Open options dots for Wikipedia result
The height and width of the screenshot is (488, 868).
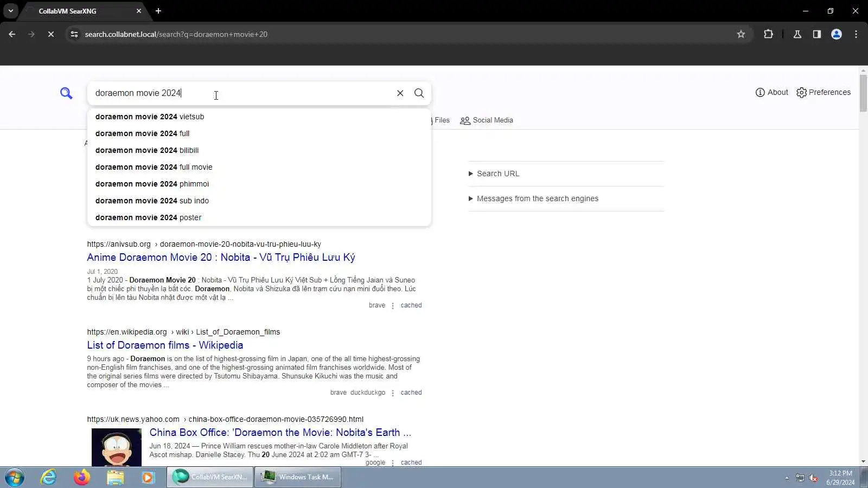[393, 393]
